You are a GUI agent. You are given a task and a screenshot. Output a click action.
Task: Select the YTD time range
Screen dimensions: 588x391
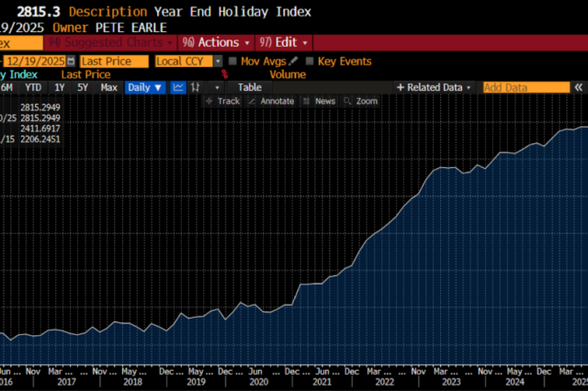[x=33, y=87]
